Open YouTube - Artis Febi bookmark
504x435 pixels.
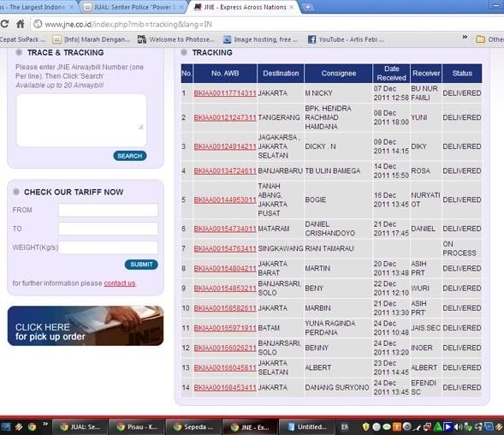click(346, 39)
